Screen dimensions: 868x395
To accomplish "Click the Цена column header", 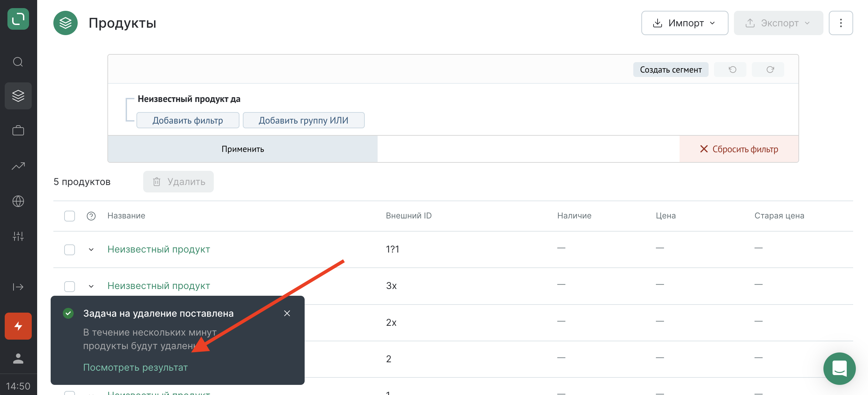I will click(666, 216).
